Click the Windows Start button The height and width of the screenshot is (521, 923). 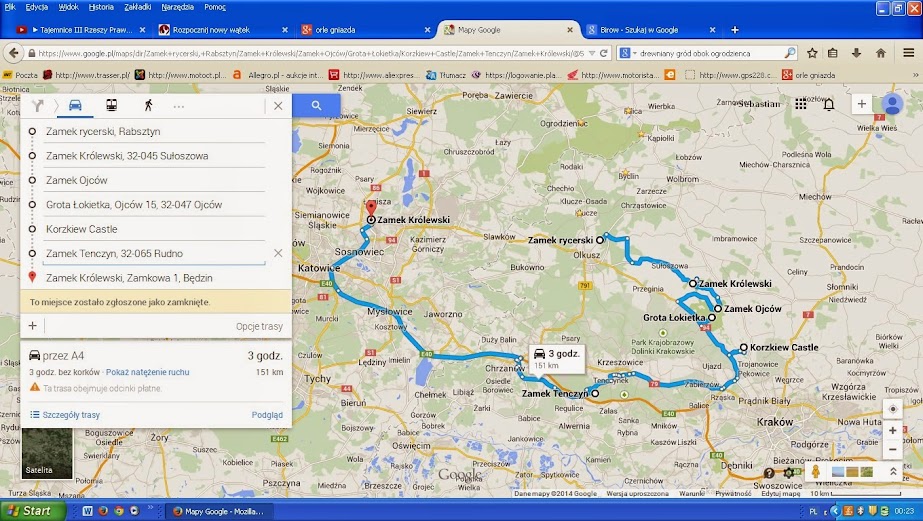pos(32,510)
